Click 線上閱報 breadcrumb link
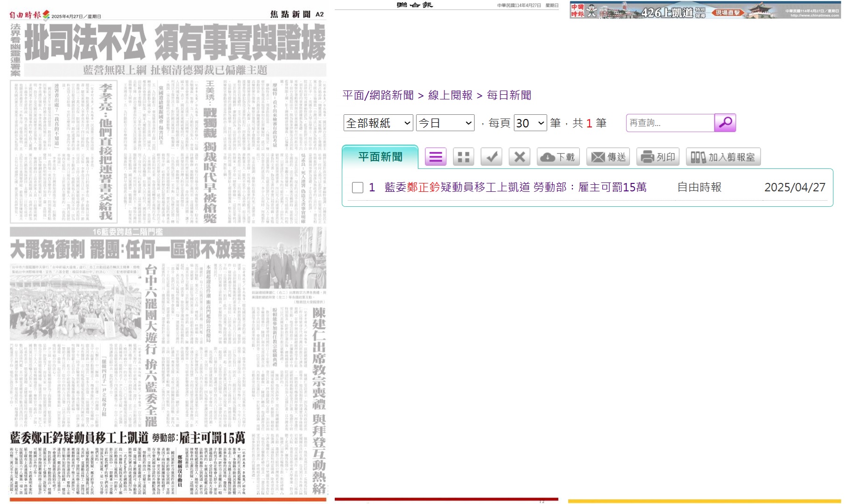This screenshot has height=504, width=846. tap(450, 95)
